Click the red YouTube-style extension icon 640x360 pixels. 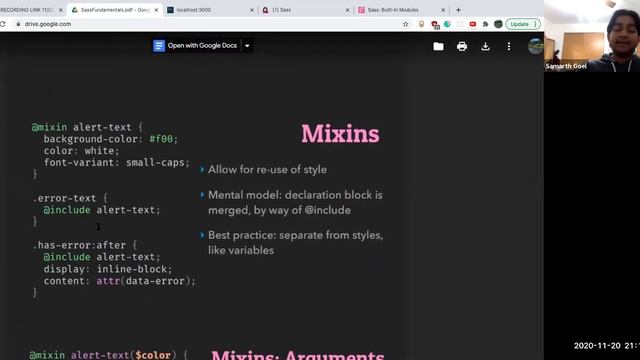click(473, 24)
